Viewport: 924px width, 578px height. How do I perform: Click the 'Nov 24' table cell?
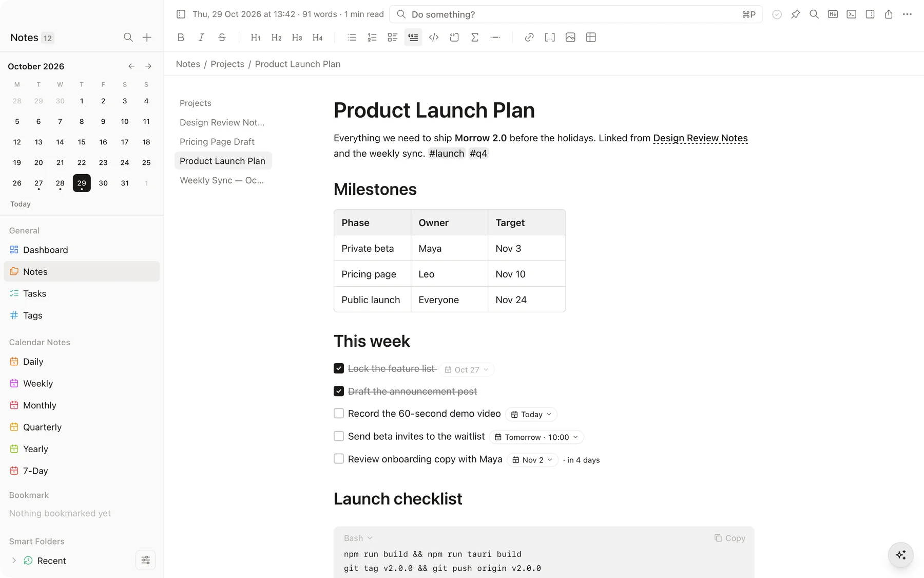click(x=527, y=300)
